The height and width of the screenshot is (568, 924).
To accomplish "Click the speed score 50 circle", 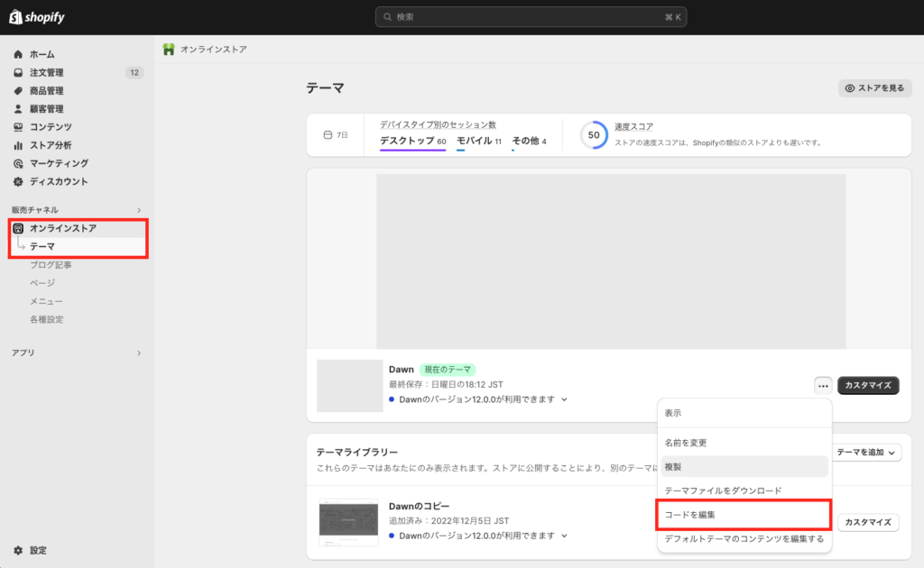I will tap(594, 135).
